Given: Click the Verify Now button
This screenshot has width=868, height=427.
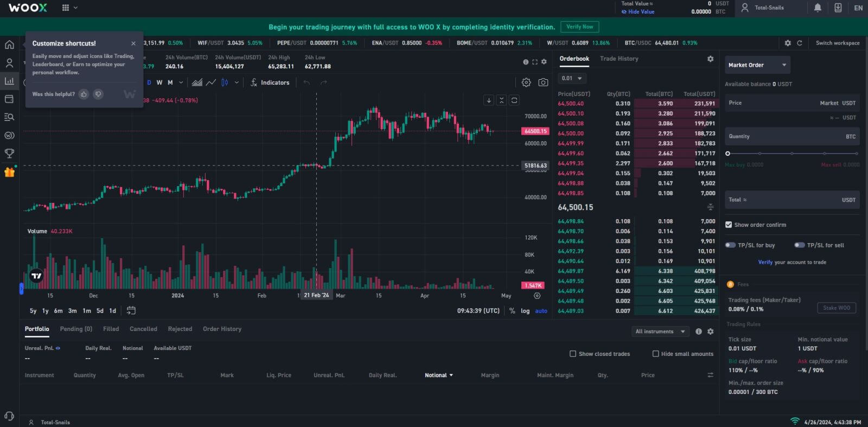Looking at the screenshot, I should (579, 27).
